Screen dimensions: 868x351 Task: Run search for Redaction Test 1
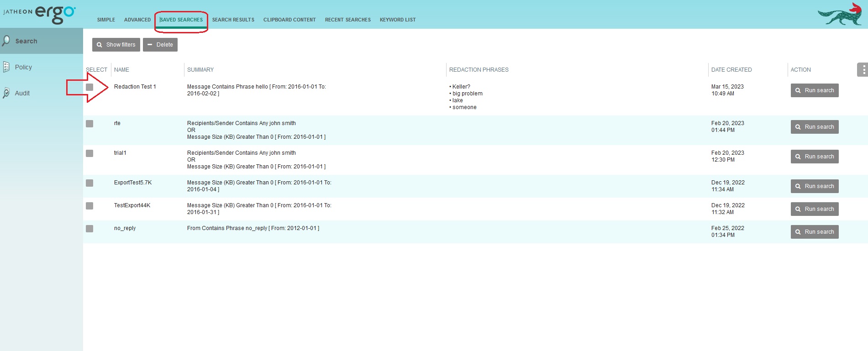[815, 90]
